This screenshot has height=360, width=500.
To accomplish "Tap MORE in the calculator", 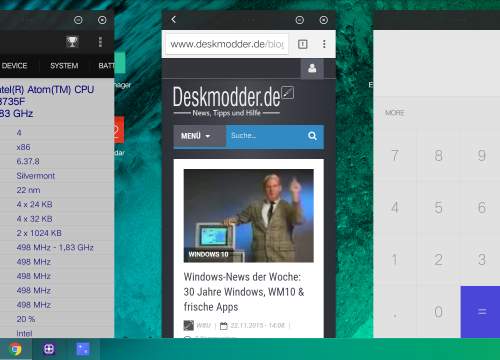I will pos(395,113).
